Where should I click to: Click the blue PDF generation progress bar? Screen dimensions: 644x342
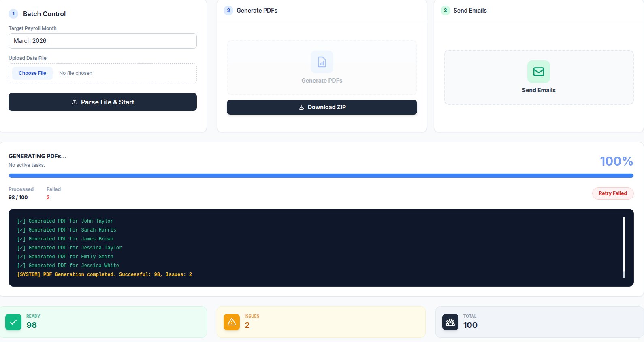(321, 176)
